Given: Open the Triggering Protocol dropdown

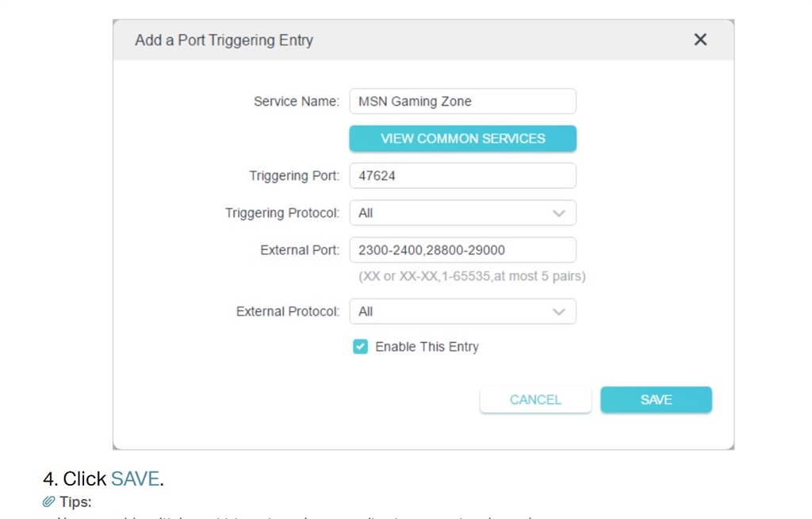Looking at the screenshot, I should point(462,213).
